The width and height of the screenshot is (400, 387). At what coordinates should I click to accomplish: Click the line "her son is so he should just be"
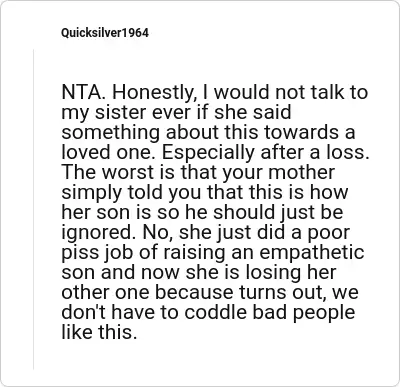click(x=202, y=212)
